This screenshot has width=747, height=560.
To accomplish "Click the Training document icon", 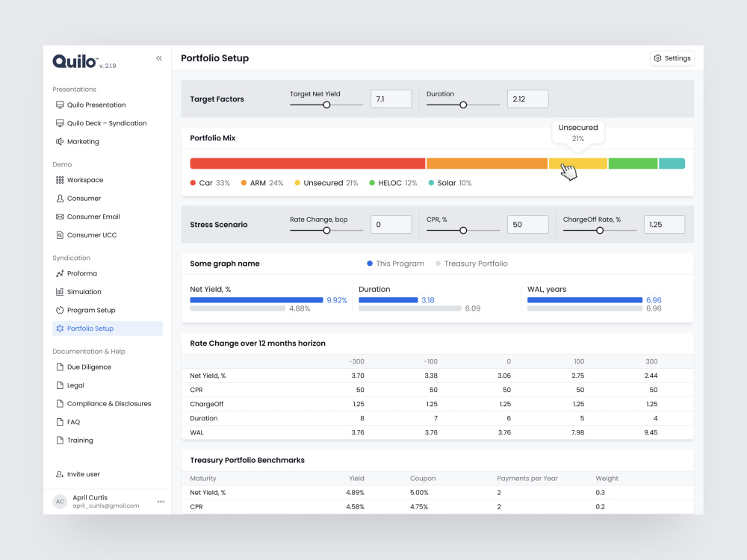I will pos(60,440).
